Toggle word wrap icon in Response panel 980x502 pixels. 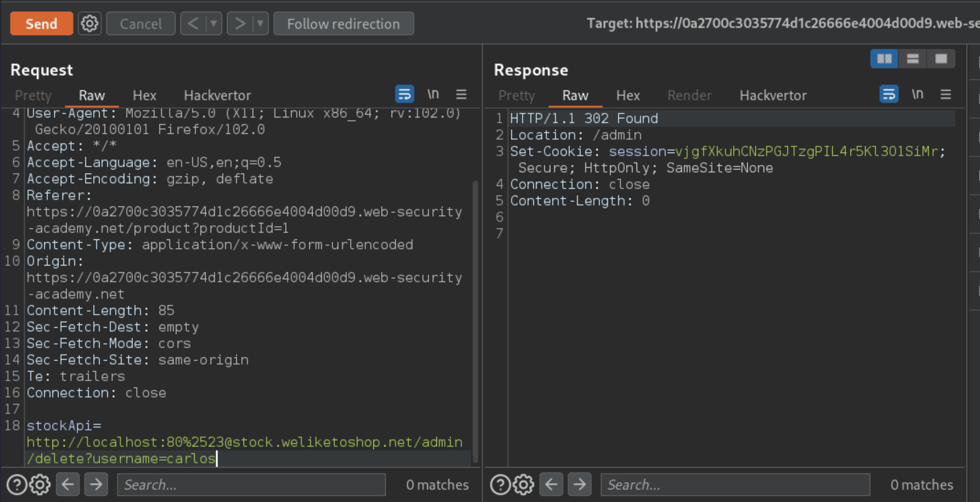[889, 94]
